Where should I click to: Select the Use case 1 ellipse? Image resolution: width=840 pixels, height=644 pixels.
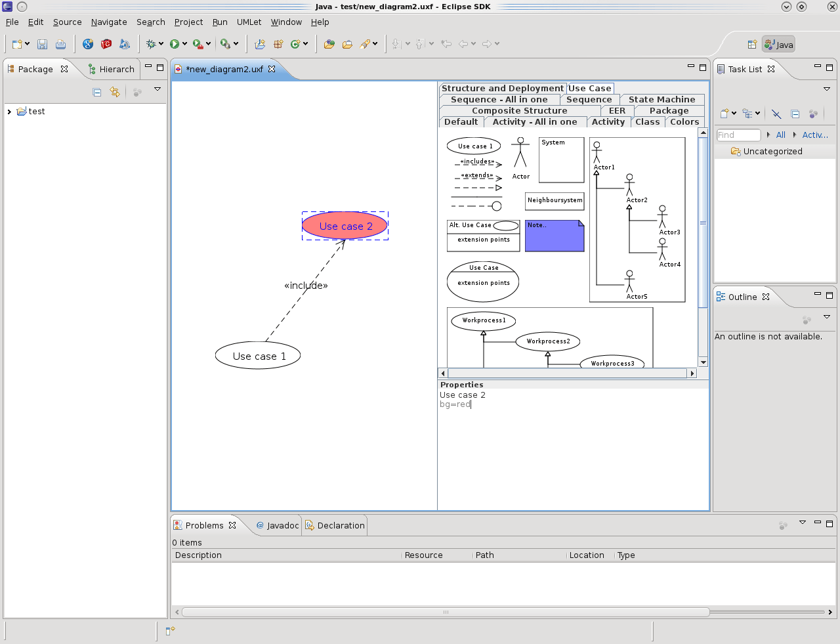[x=258, y=356]
